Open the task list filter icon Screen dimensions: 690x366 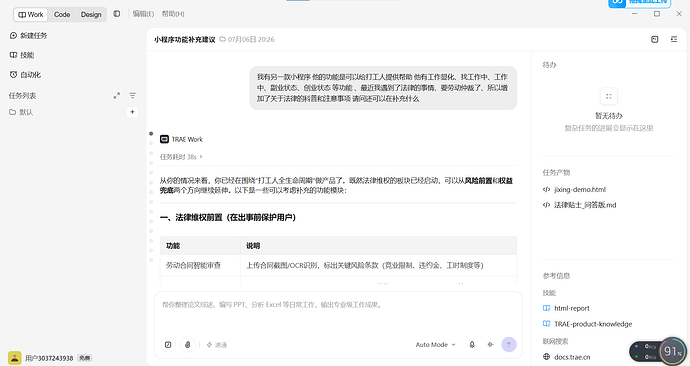pos(132,95)
